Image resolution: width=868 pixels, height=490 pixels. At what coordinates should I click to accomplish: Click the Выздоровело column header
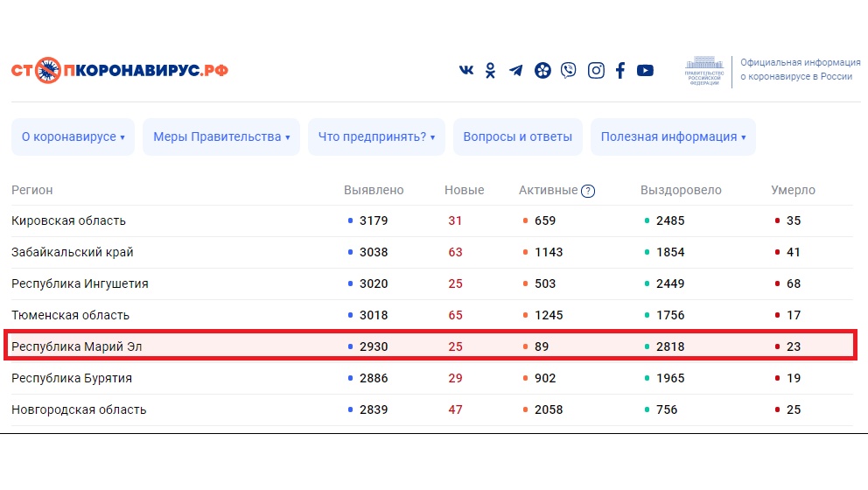(x=681, y=190)
